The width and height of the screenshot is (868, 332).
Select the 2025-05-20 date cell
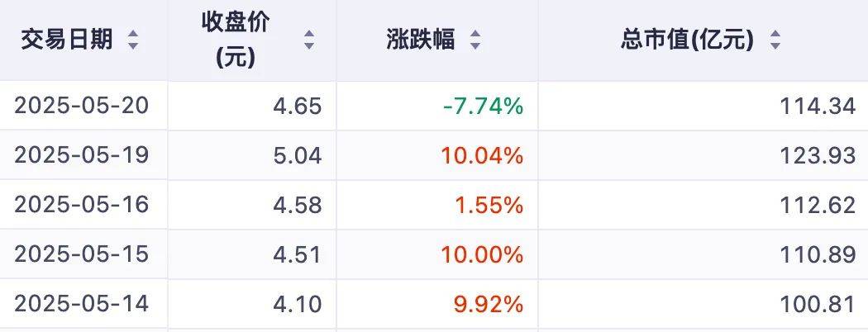click(81, 105)
